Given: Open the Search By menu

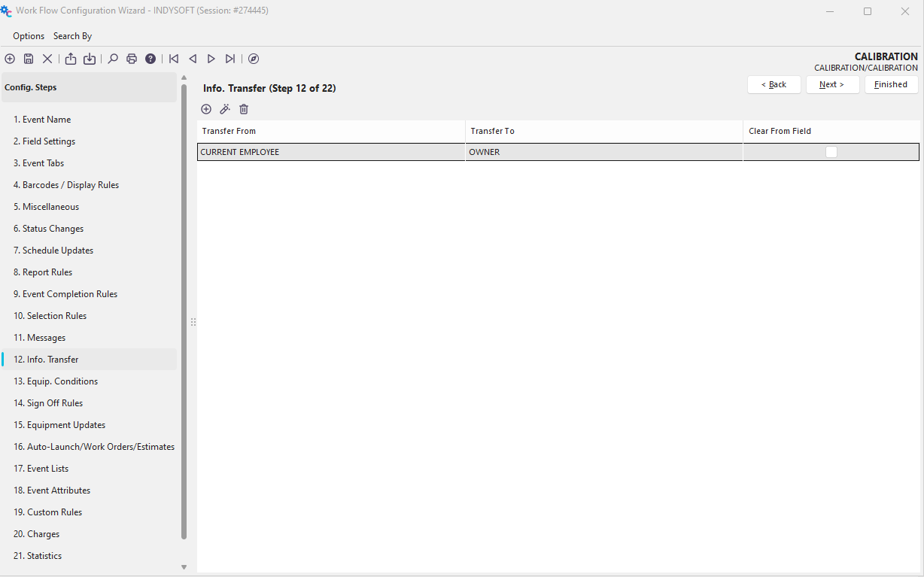Looking at the screenshot, I should coord(72,36).
